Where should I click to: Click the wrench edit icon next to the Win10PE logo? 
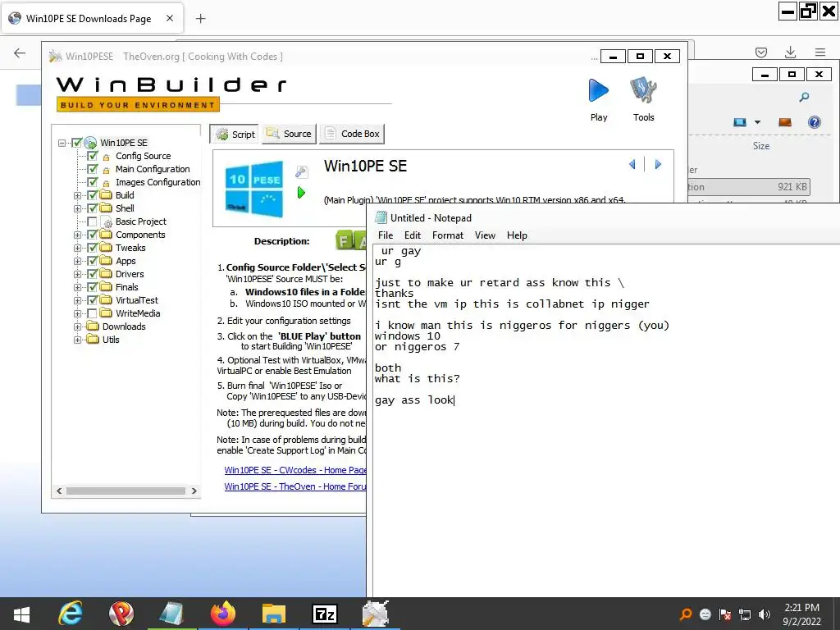[301, 171]
